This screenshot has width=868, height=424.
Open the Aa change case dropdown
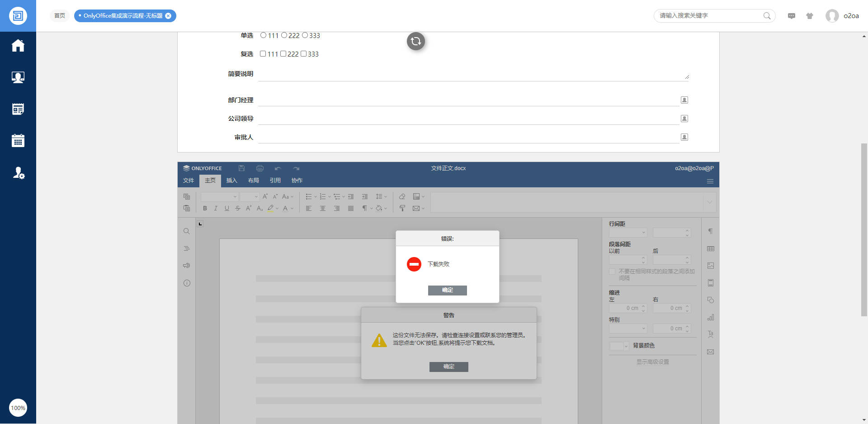click(288, 196)
